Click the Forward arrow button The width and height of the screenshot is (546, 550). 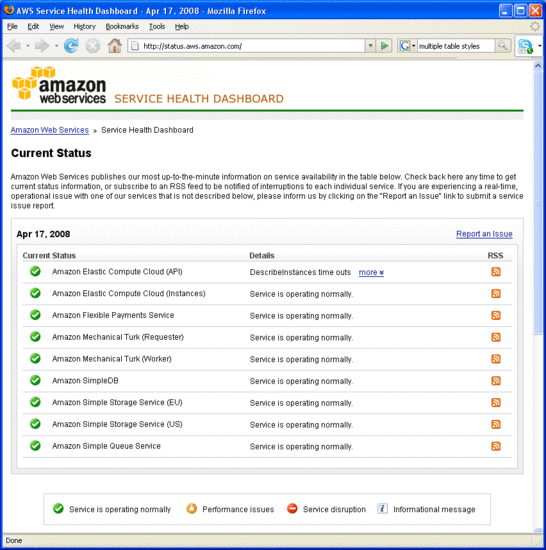tap(42, 46)
